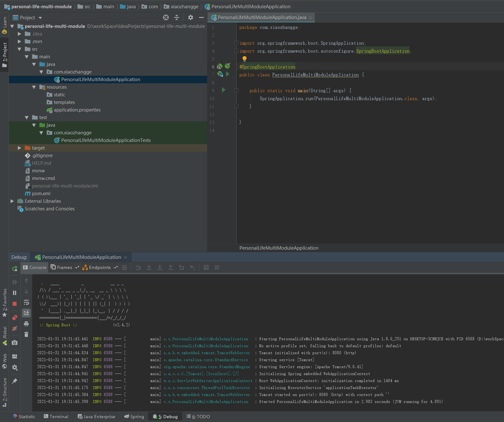Open View Breakpoints dialog
Screen dimensions: 504x422
pos(15,318)
